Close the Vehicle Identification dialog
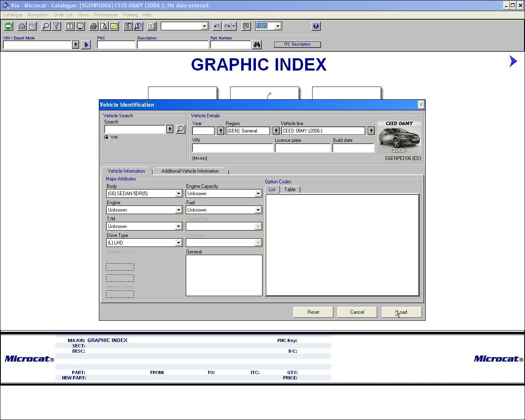 click(x=421, y=105)
